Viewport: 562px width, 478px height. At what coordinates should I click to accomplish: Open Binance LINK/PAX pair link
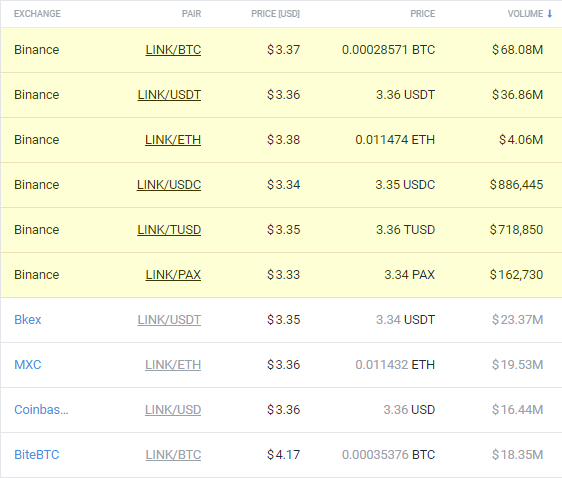pyautogui.click(x=173, y=274)
